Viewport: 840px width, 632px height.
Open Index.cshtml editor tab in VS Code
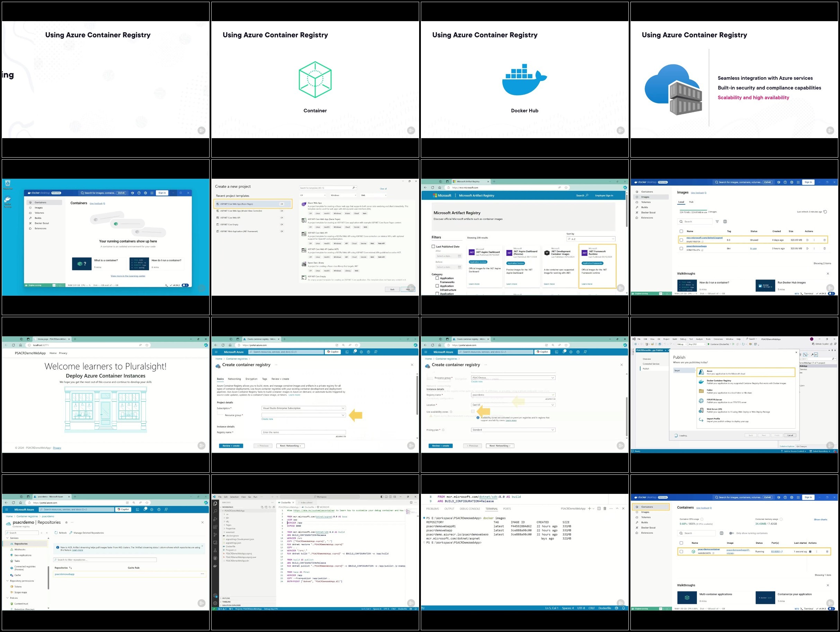306,502
